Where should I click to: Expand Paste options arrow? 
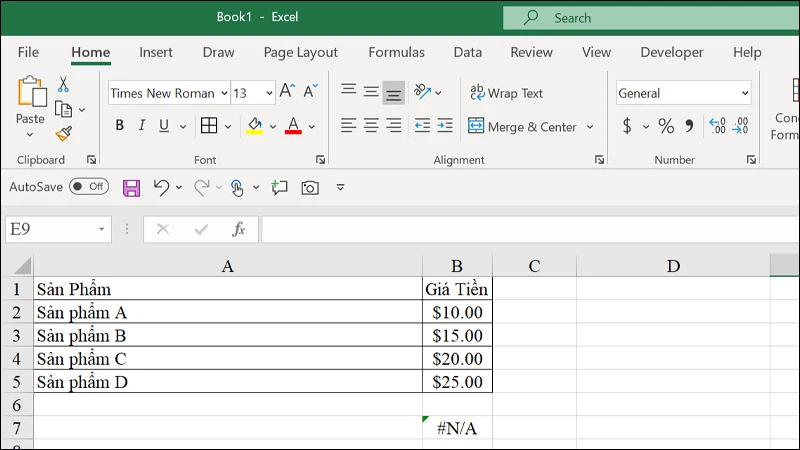point(30,135)
